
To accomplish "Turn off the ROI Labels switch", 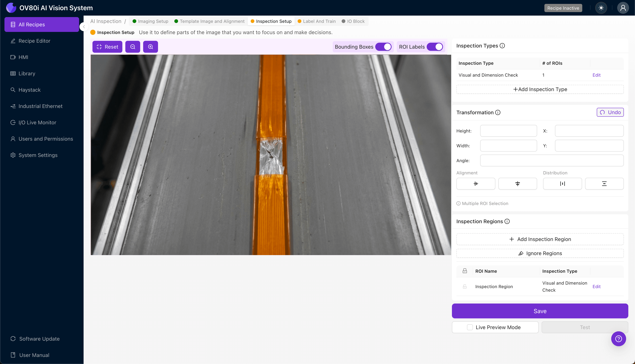I will pos(435,47).
